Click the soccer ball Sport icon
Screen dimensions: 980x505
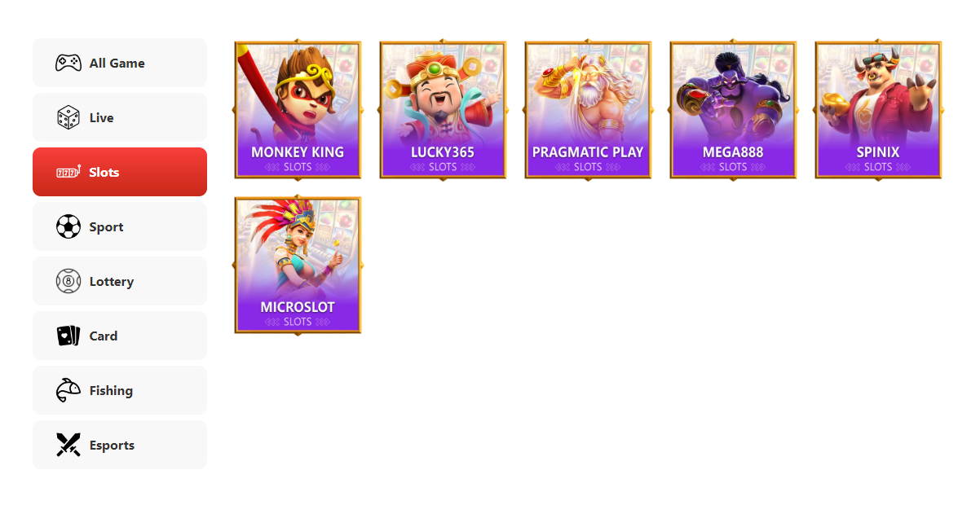click(68, 226)
